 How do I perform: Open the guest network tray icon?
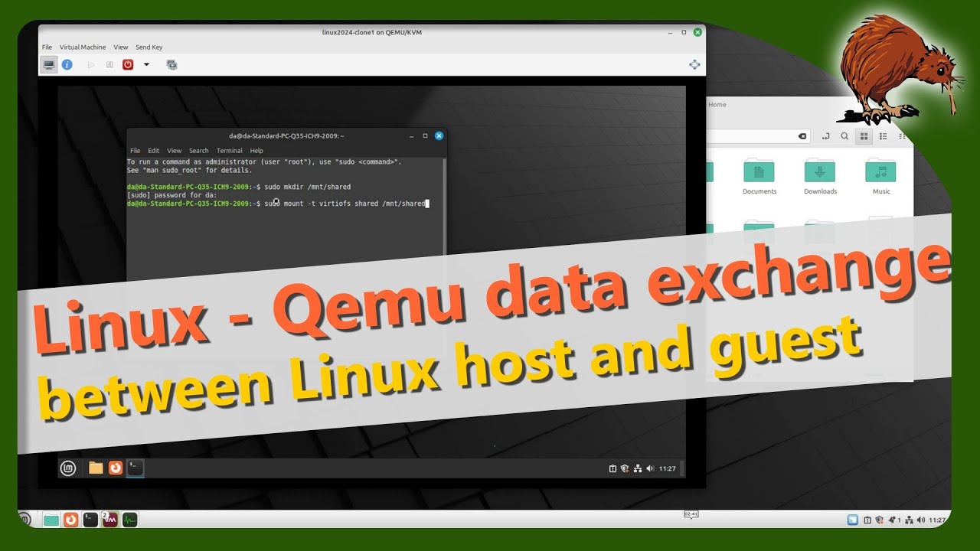637,468
